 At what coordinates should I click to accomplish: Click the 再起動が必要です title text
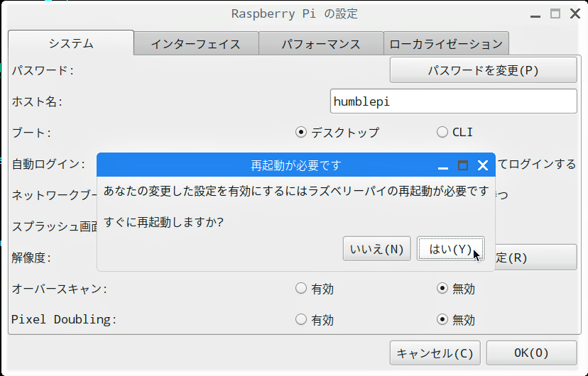coord(296,165)
